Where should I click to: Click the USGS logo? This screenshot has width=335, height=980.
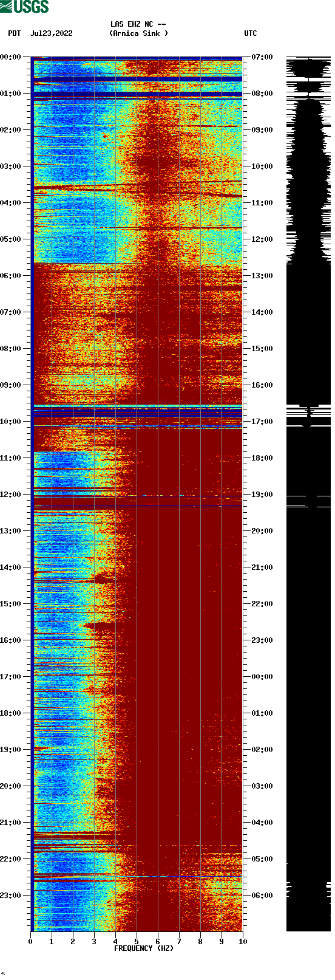(x=25, y=7)
